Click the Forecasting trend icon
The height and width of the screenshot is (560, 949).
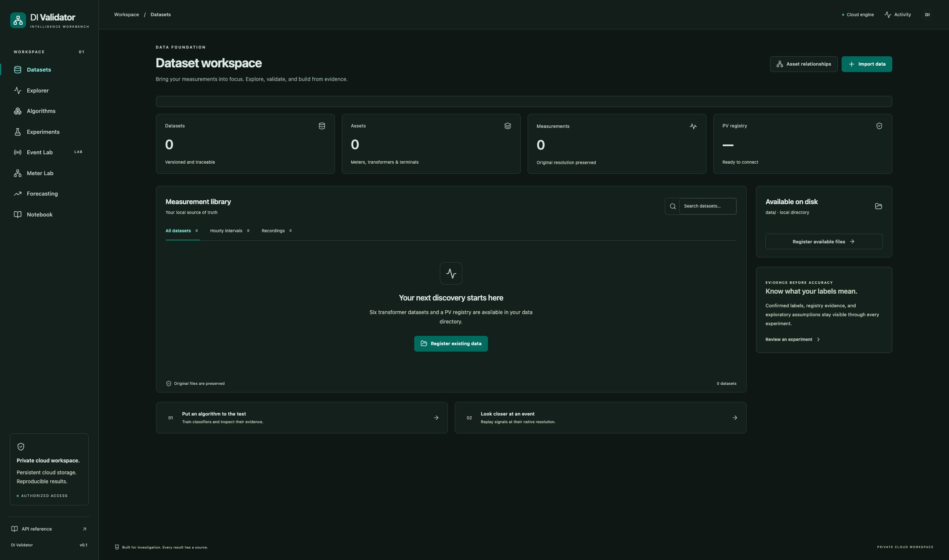pyautogui.click(x=17, y=193)
